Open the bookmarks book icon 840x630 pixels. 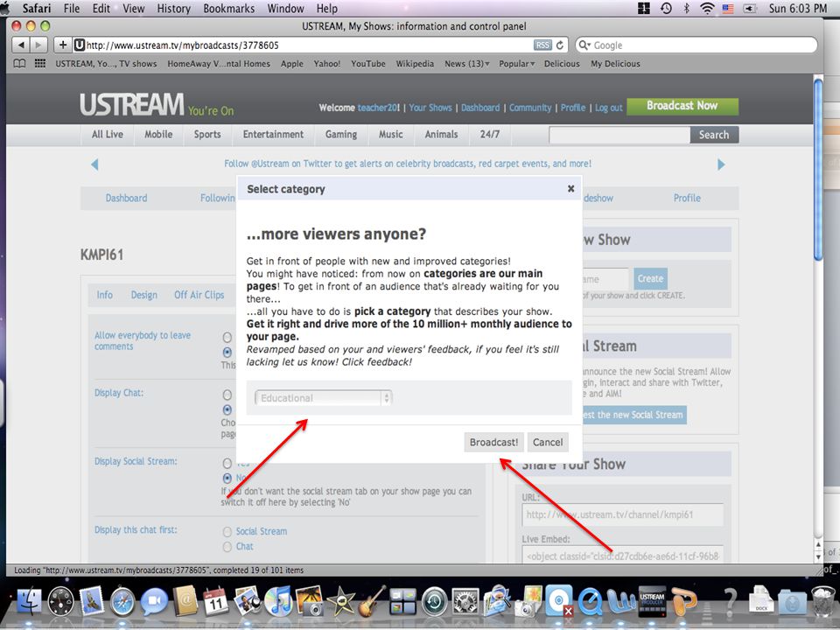[x=19, y=64]
